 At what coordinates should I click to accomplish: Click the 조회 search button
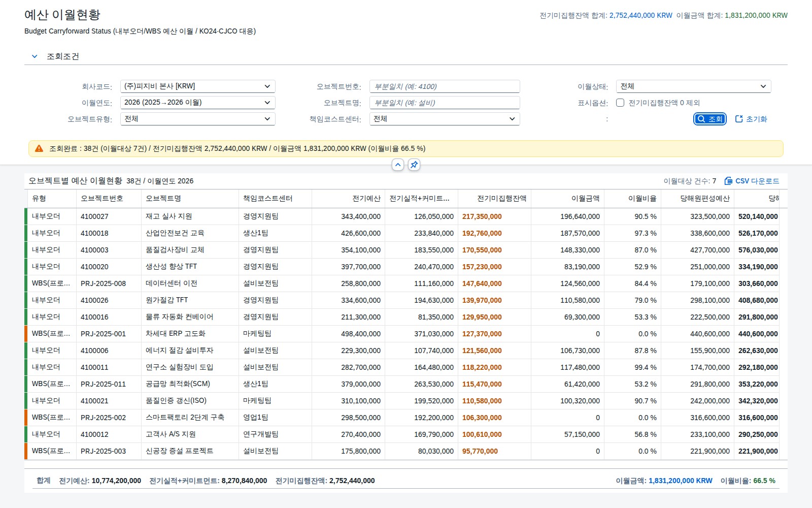click(x=710, y=119)
